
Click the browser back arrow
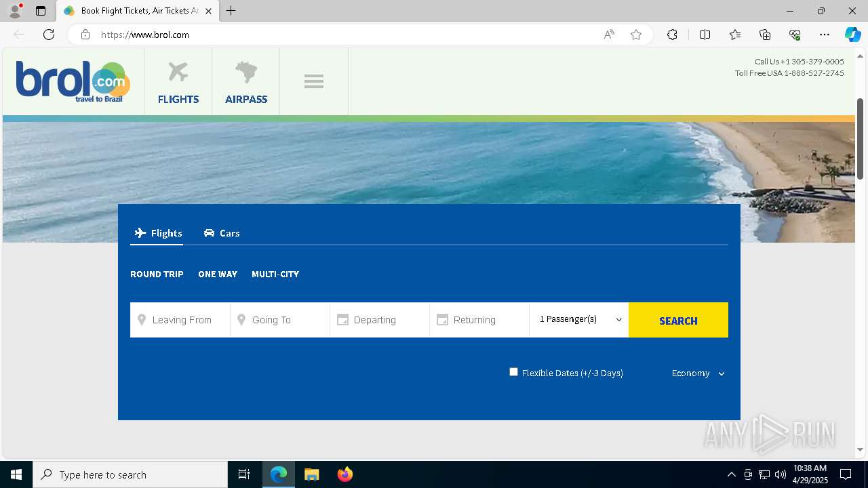[19, 35]
